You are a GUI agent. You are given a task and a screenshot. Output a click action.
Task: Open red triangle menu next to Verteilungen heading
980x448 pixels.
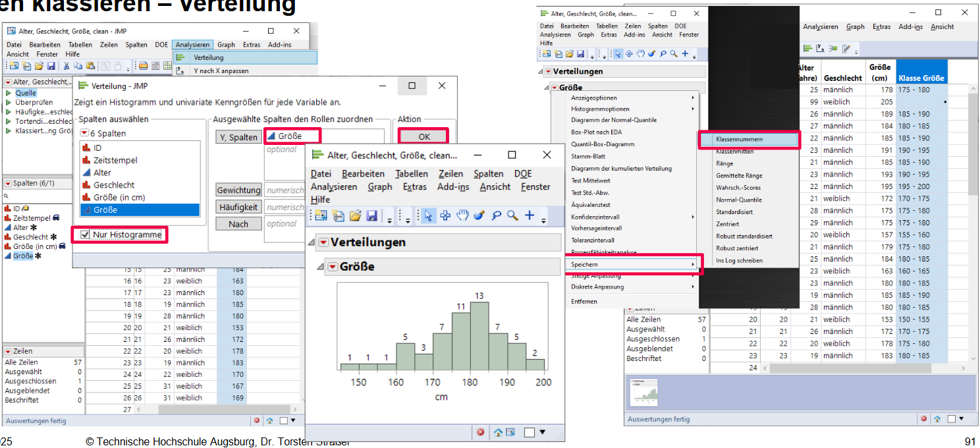(x=323, y=242)
